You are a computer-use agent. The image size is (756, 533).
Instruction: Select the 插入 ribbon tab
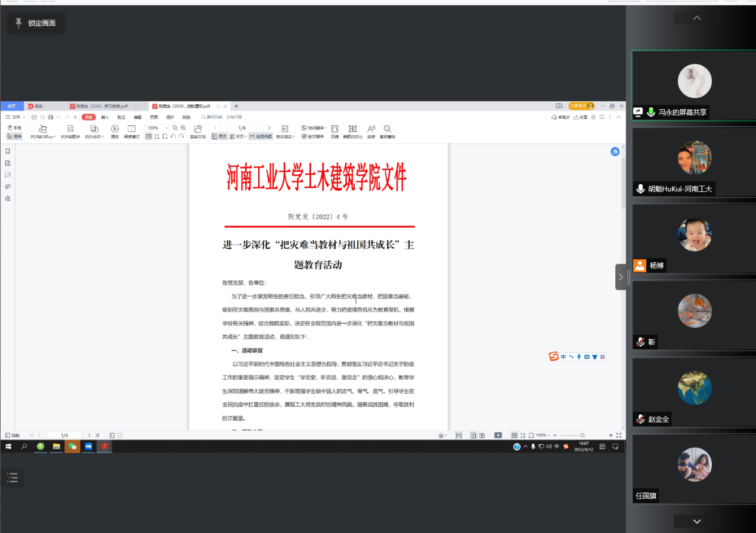tap(105, 117)
